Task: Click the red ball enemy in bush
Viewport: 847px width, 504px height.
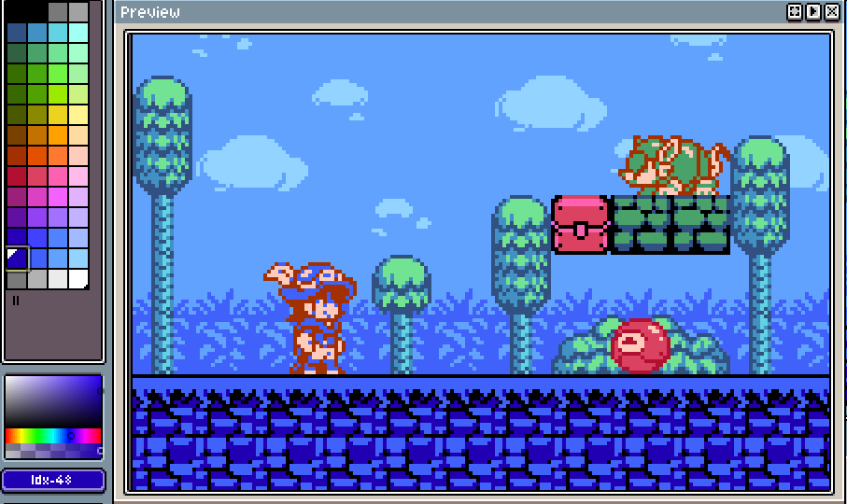Action: [x=640, y=345]
